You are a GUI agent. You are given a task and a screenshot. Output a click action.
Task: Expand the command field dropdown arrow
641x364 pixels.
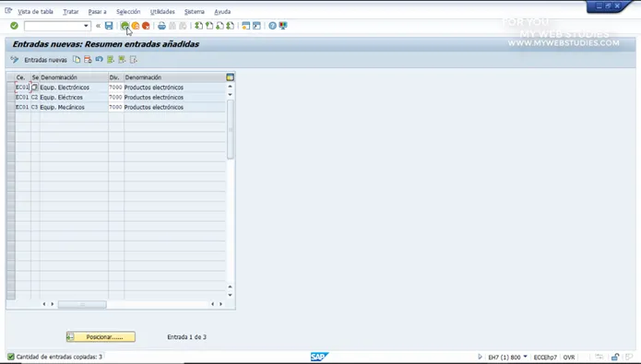coord(86,26)
